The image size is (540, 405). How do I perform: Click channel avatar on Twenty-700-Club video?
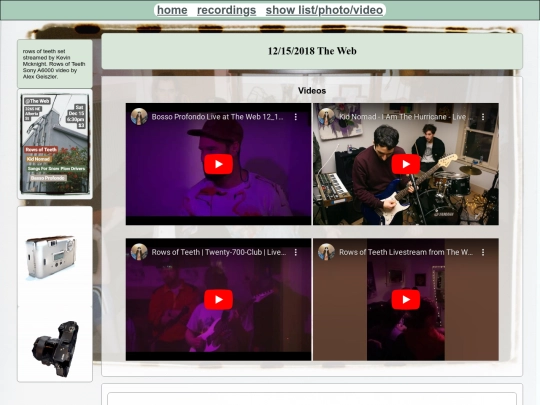[139, 252]
